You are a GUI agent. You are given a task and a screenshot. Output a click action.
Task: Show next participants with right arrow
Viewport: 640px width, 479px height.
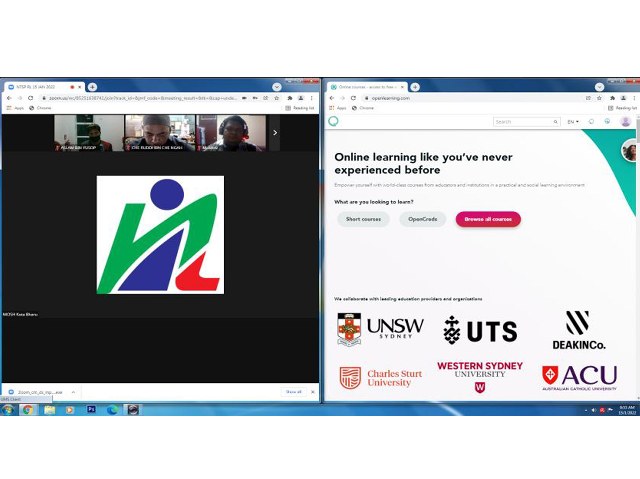coord(275,133)
